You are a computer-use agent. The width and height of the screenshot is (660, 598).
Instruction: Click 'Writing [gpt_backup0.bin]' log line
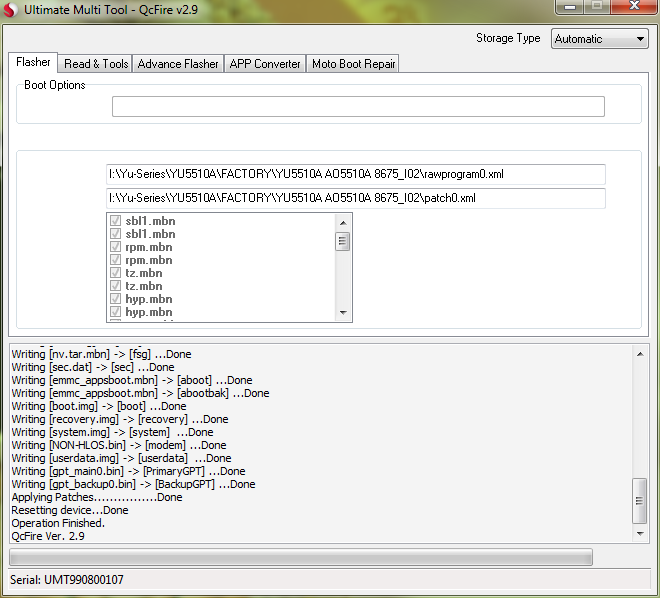click(x=133, y=484)
